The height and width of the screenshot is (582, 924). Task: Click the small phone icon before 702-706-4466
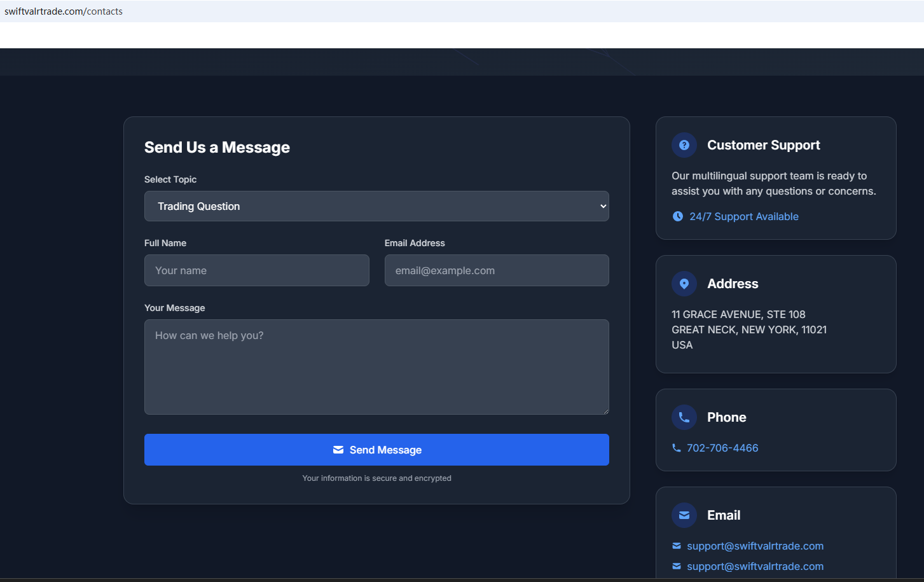coord(676,448)
